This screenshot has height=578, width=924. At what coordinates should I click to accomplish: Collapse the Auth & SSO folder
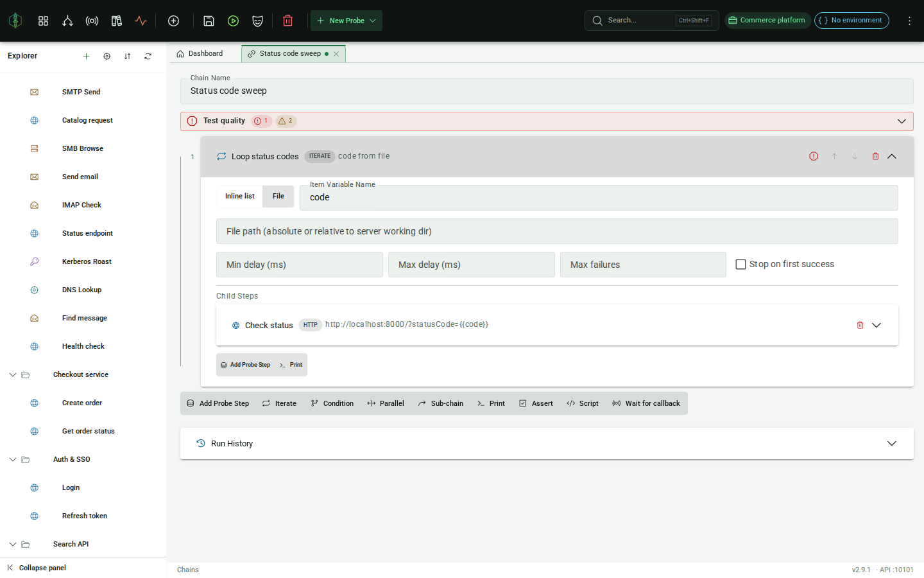point(13,459)
